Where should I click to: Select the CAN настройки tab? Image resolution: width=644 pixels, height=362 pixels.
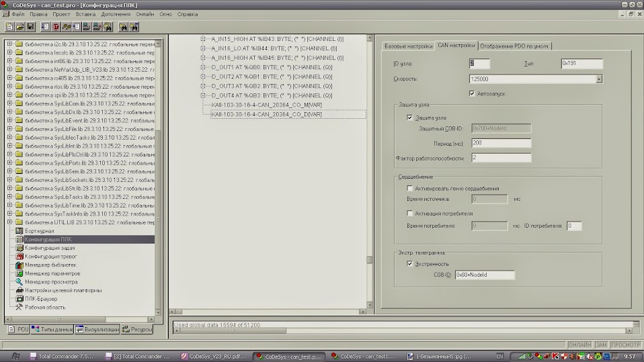(x=456, y=45)
